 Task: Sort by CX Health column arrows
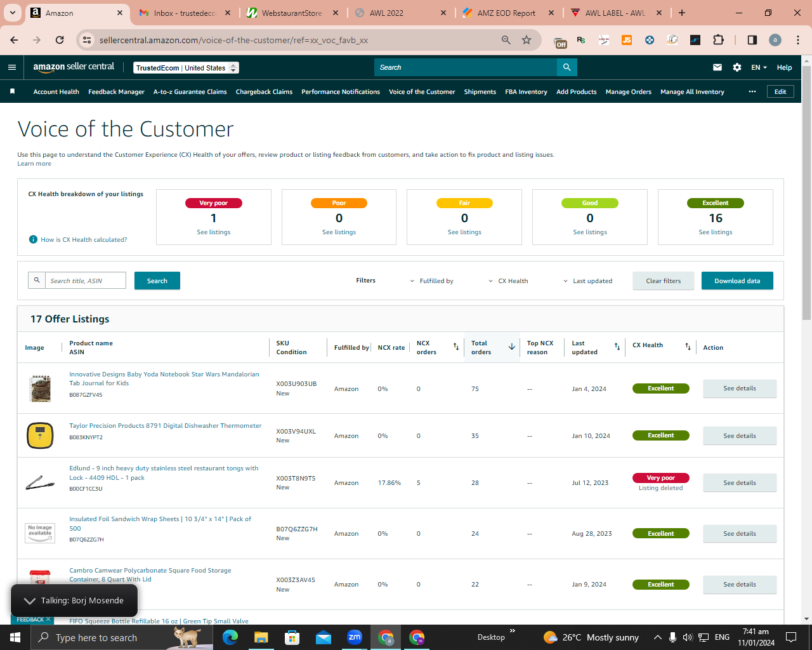tap(688, 347)
